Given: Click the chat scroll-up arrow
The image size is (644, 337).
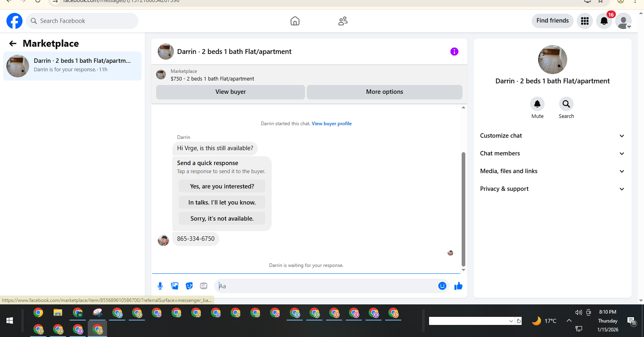Looking at the screenshot, I should click(463, 108).
